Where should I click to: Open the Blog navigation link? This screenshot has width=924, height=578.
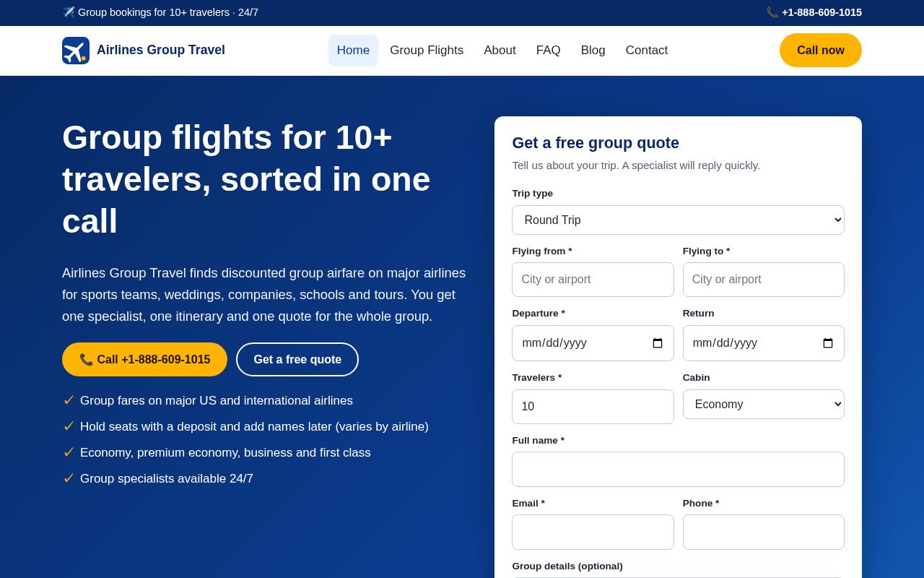[593, 51]
